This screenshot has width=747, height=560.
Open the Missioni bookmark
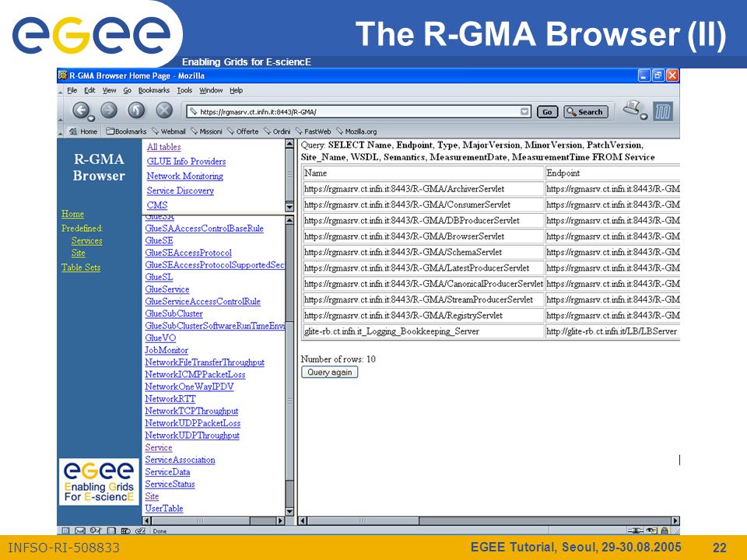tap(206, 131)
